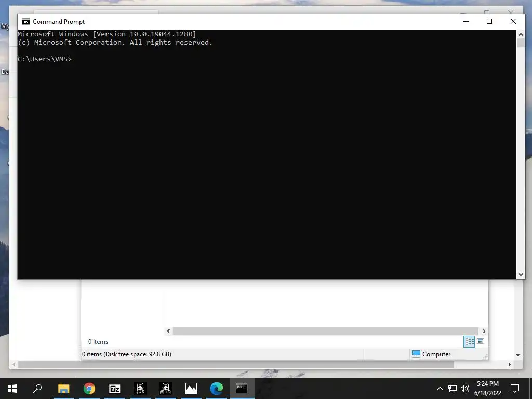The height and width of the screenshot is (399, 532).
Task: Open the Photos app in the taskbar
Action: pyautogui.click(x=191, y=389)
